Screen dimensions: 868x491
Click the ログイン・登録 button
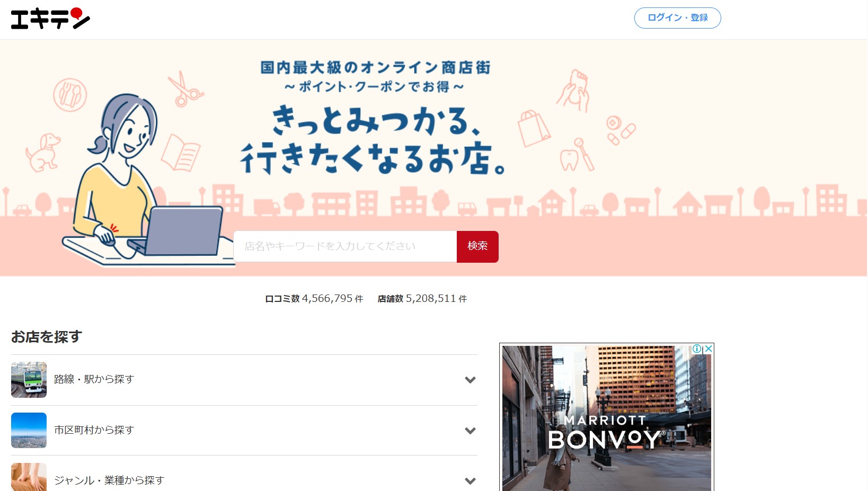click(x=677, y=18)
